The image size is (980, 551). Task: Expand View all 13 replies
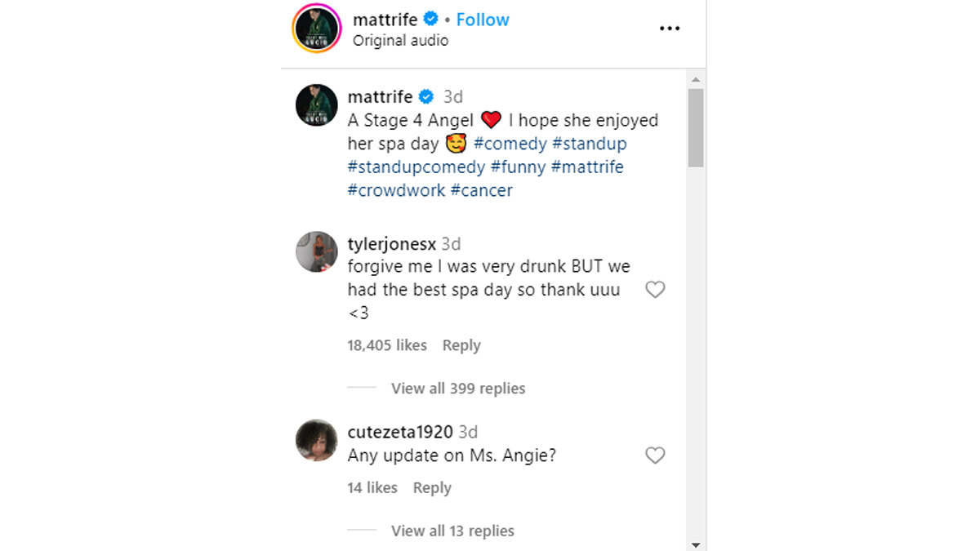point(452,531)
